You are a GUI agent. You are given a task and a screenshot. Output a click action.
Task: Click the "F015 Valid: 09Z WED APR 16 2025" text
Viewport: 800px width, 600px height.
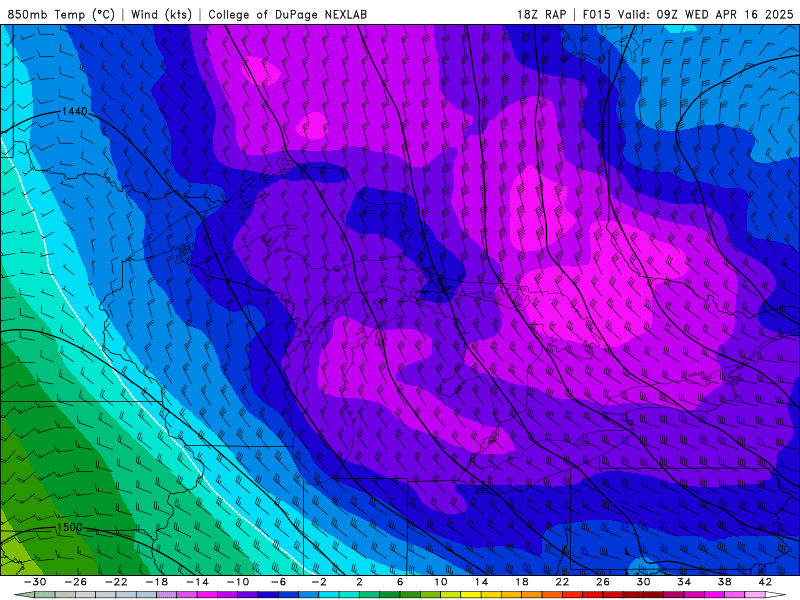pos(688,14)
